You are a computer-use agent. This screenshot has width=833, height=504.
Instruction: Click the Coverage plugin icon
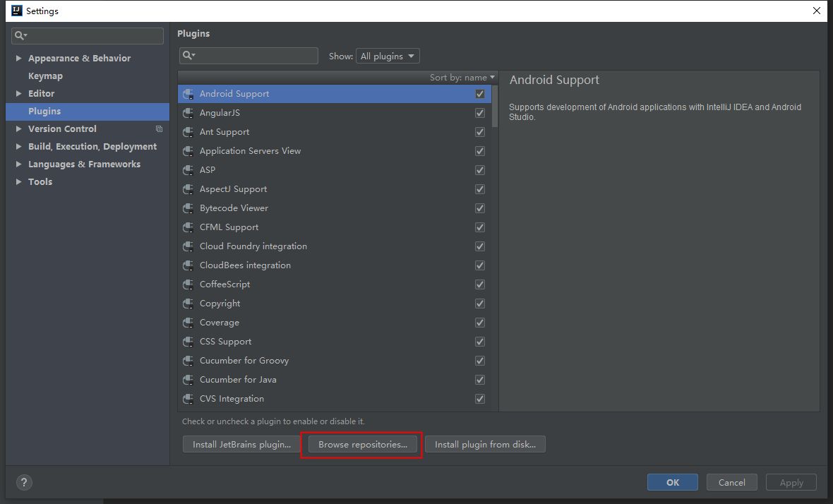coord(188,323)
